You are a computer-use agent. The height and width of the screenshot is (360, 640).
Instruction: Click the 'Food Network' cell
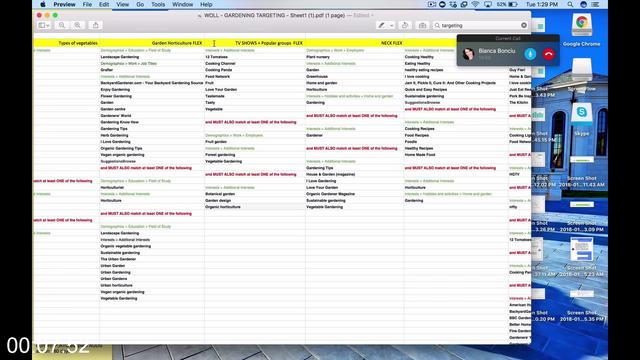(218, 77)
